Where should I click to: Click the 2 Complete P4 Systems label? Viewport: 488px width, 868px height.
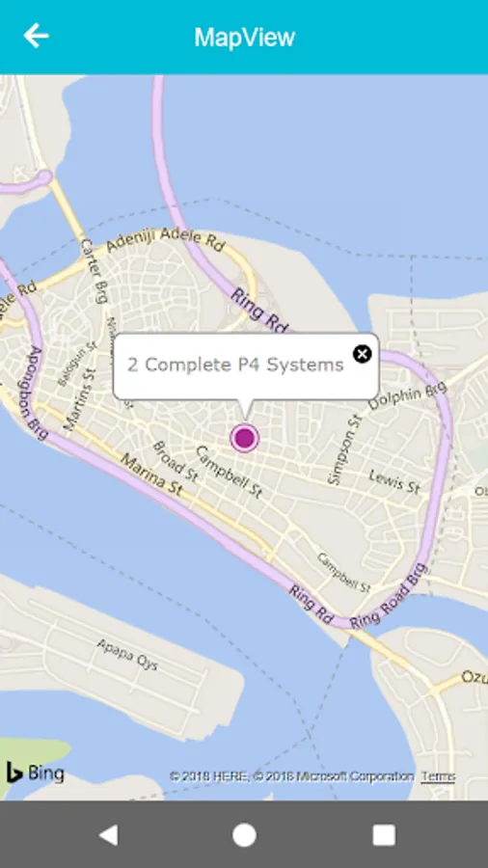pyautogui.click(x=235, y=365)
